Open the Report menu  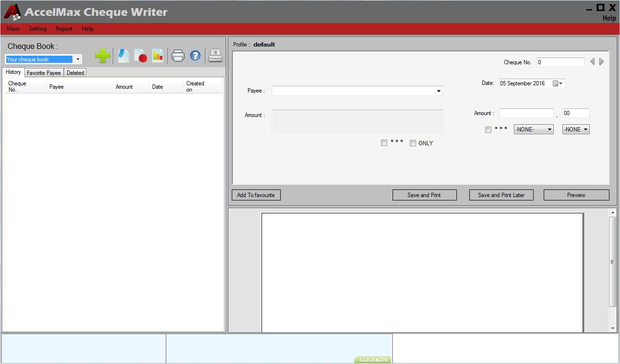64,29
